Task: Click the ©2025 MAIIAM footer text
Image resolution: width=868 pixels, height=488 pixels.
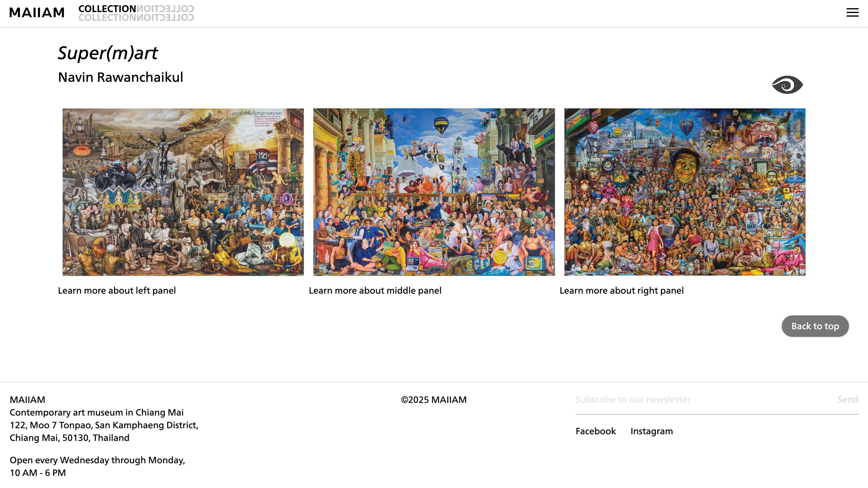Action: [434, 400]
